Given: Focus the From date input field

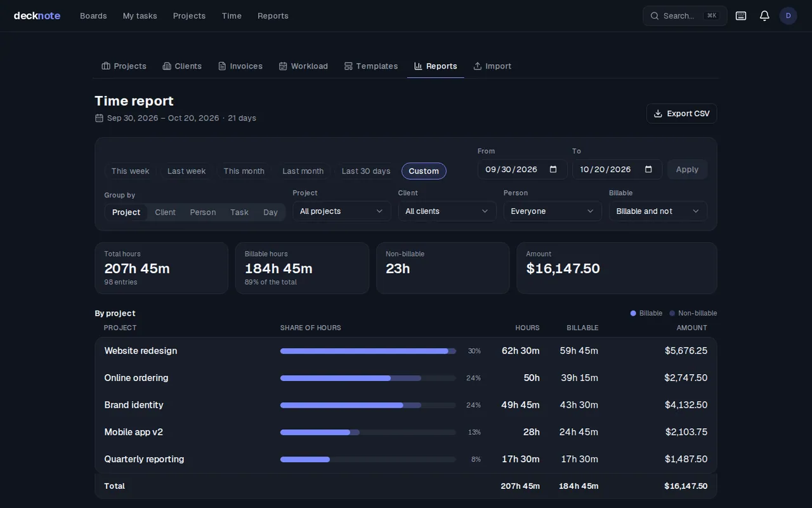Looking at the screenshot, I should (x=522, y=170).
